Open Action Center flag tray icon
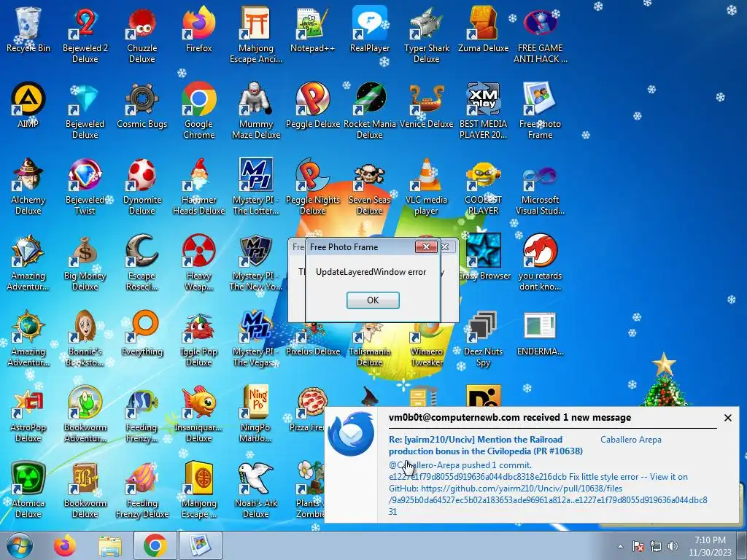The height and width of the screenshot is (560, 747). 638,546
